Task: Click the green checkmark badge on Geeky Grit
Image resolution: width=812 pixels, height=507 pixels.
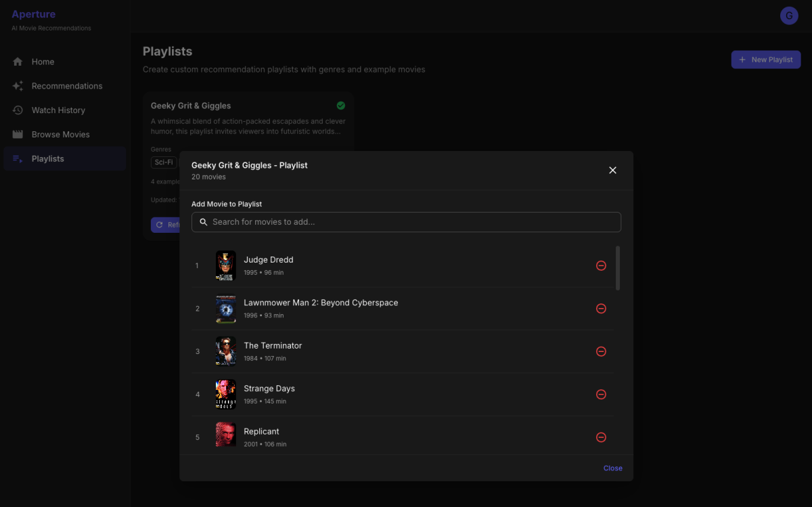Action: 340,105
